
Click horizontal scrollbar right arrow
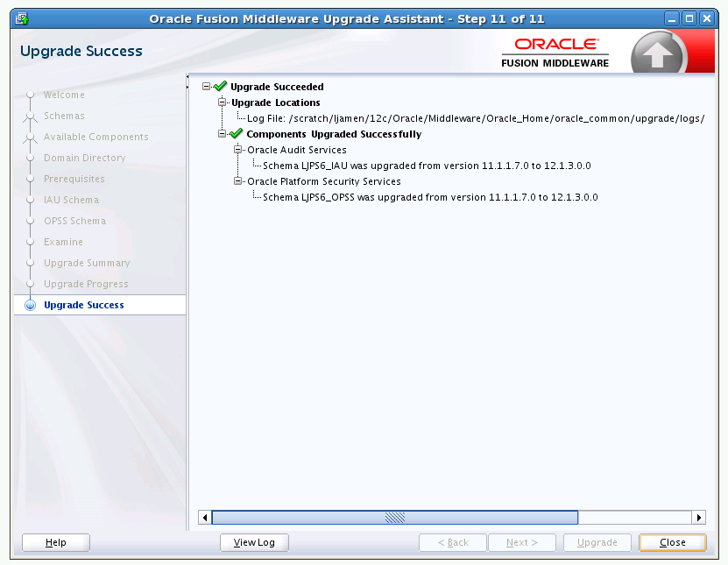tap(699, 517)
